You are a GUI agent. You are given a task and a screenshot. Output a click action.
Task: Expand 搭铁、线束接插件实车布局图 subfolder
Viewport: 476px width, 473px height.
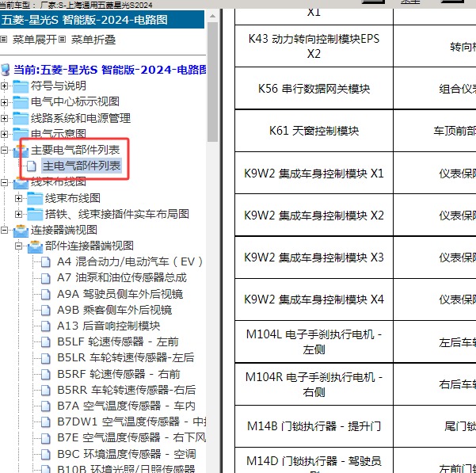tap(18, 215)
